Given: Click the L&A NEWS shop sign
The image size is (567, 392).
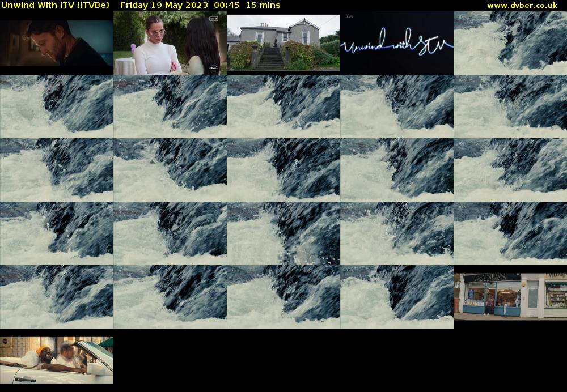Looking at the screenshot, I should coord(492,278).
